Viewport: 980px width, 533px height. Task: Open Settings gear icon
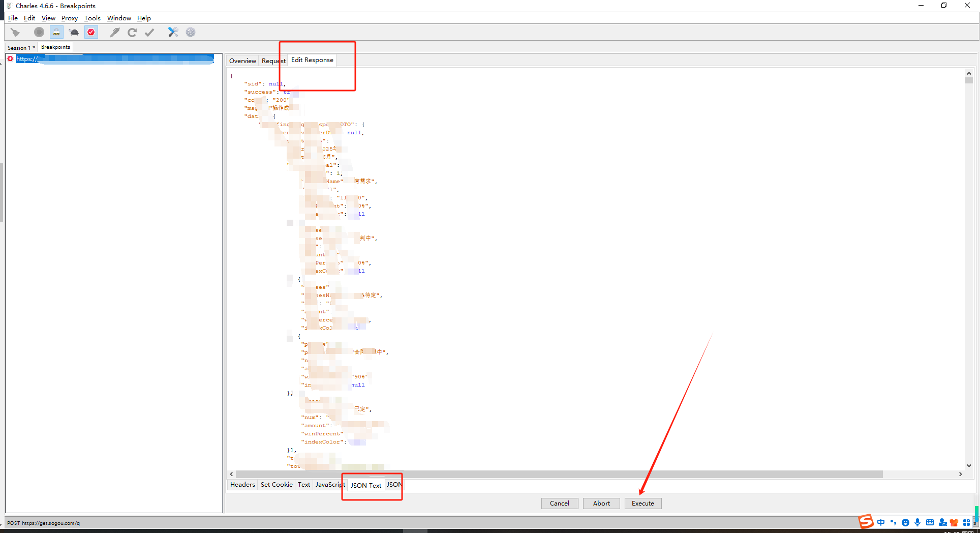[191, 33]
